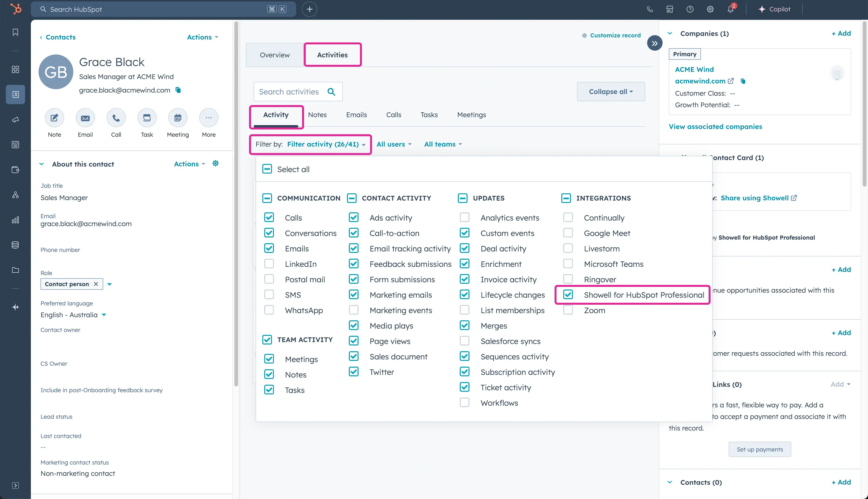
Task: Open the Breeze AI sparkle icon in sidebar
Action: pos(15,307)
